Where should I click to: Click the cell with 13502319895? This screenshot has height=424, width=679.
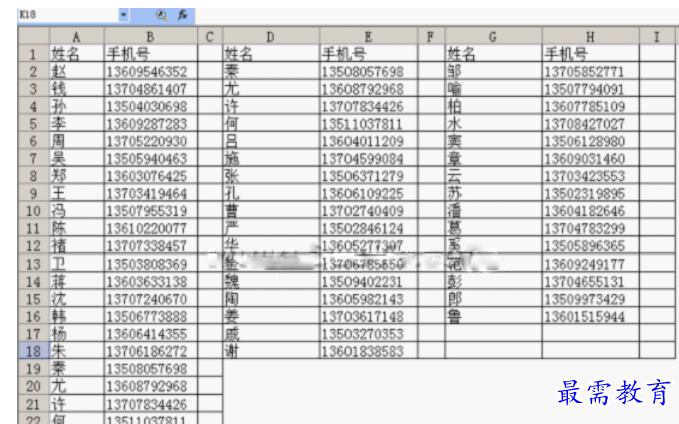click(x=591, y=193)
